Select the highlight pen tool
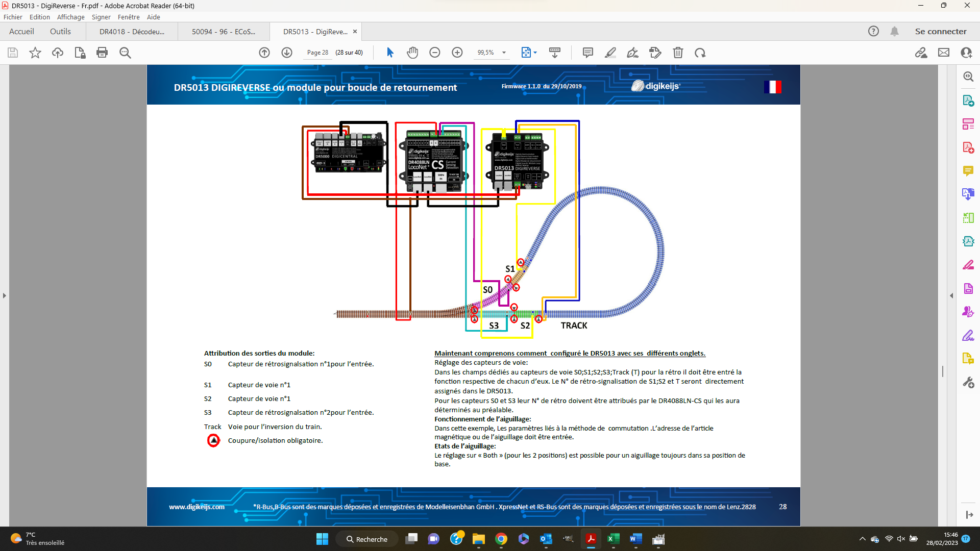 610,53
